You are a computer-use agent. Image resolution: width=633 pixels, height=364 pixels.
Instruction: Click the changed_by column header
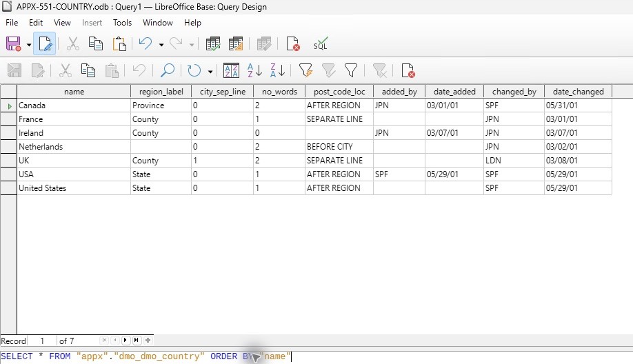[x=514, y=92]
